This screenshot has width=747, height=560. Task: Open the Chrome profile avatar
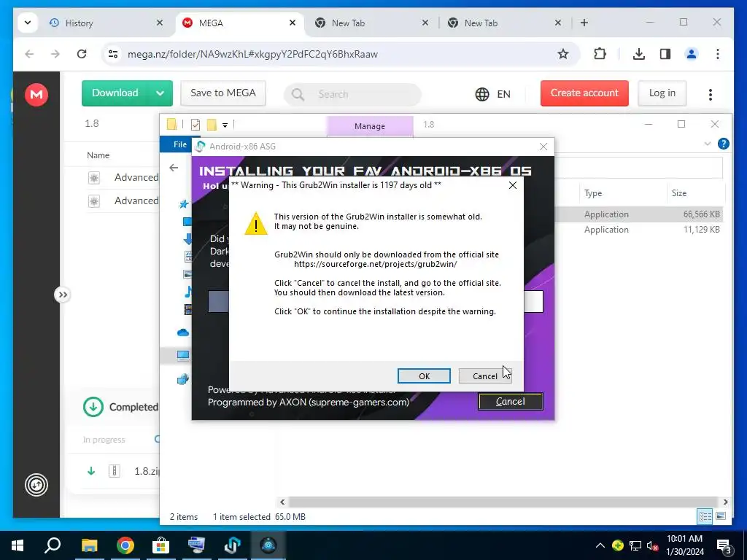click(692, 54)
